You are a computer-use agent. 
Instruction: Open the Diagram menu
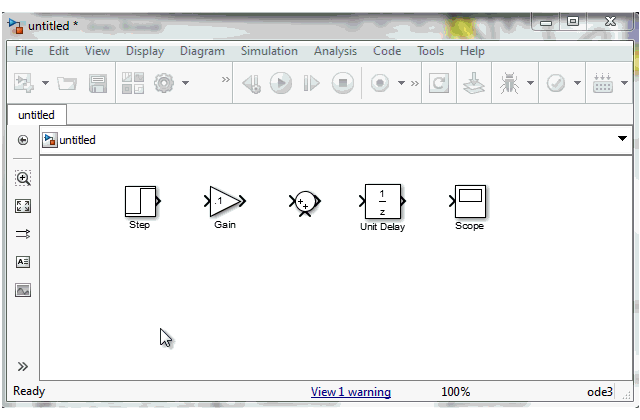pos(202,51)
